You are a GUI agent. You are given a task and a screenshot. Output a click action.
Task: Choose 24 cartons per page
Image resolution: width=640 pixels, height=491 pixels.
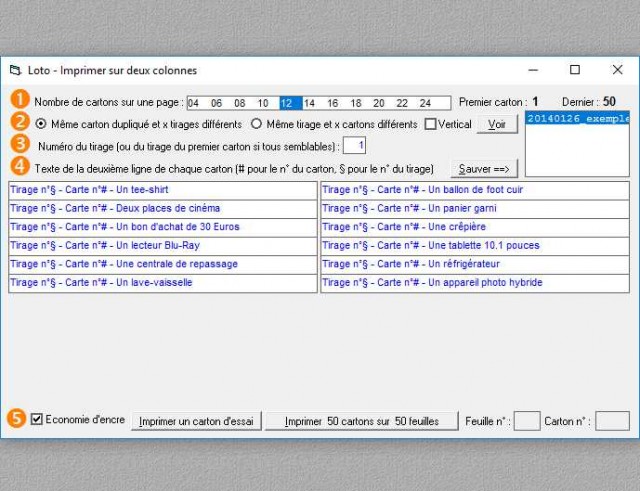425,103
